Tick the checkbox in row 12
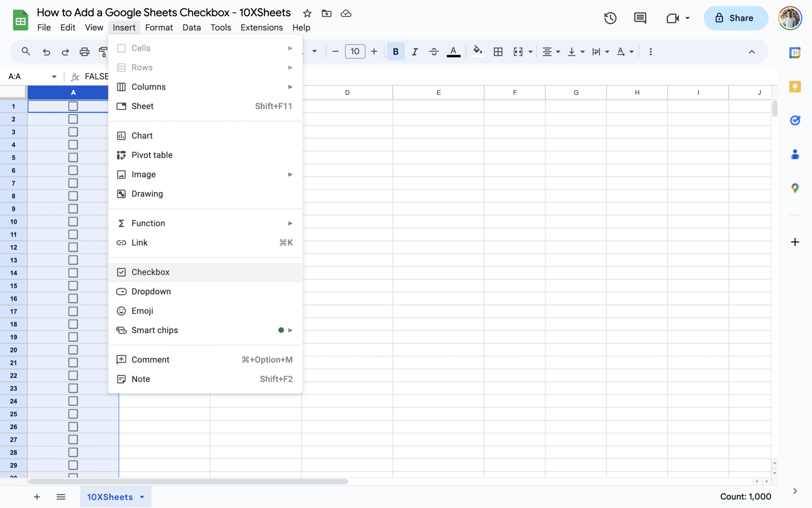This screenshot has width=812, height=508. (73, 247)
